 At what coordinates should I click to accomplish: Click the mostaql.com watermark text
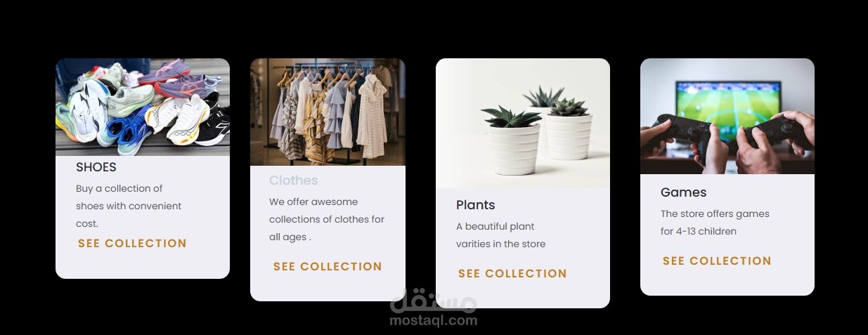(x=434, y=321)
